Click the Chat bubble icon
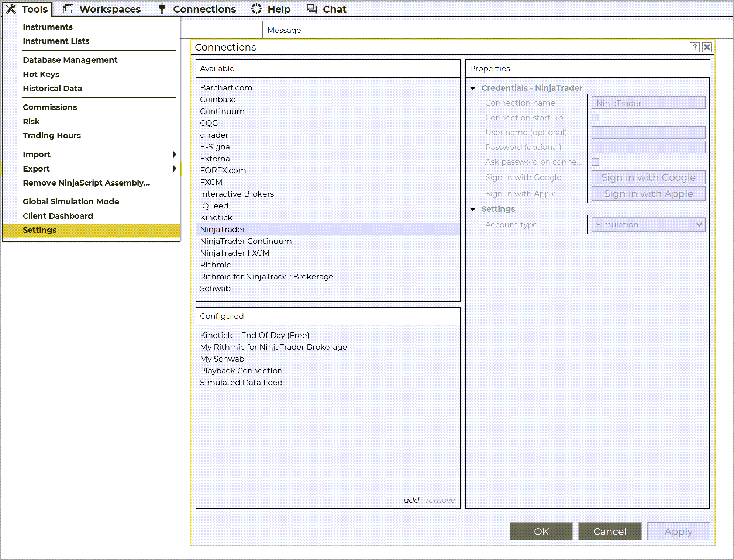This screenshot has width=734, height=560. (x=312, y=9)
